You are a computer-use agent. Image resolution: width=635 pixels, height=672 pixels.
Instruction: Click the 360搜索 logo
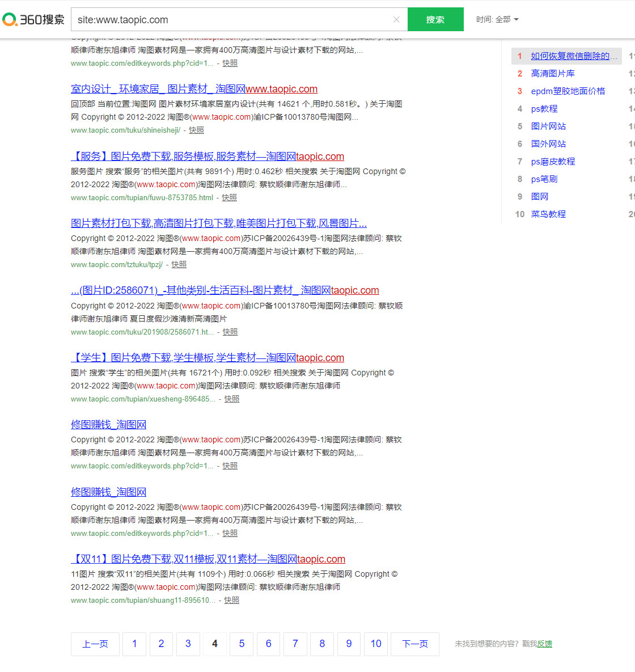click(x=33, y=20)
